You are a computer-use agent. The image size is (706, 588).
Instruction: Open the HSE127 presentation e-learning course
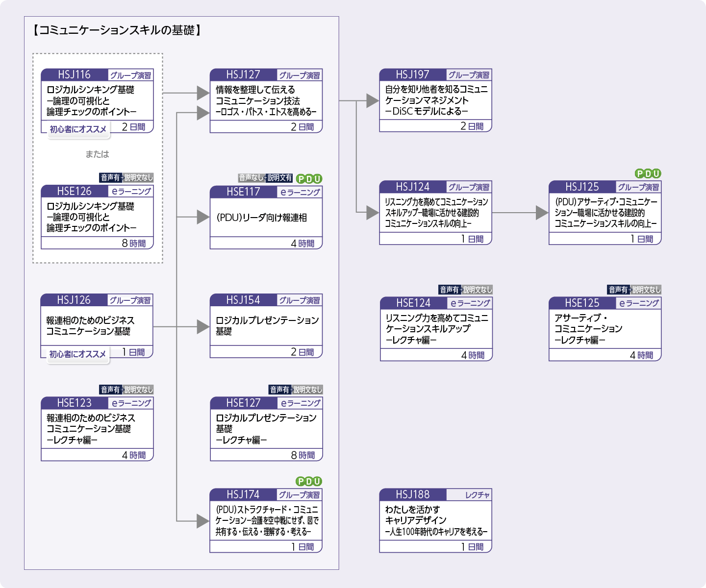click(x=266, y=429)
